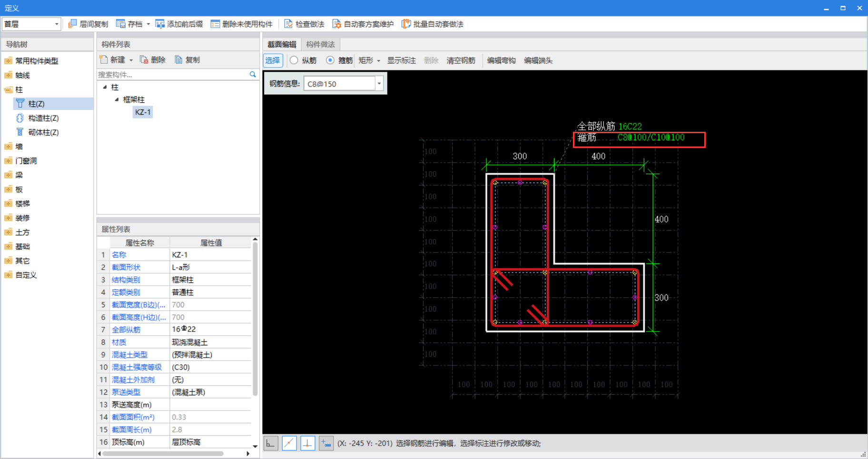
Task: Toggle the diagonal snap status bar icon
Action: coord(289,443)
